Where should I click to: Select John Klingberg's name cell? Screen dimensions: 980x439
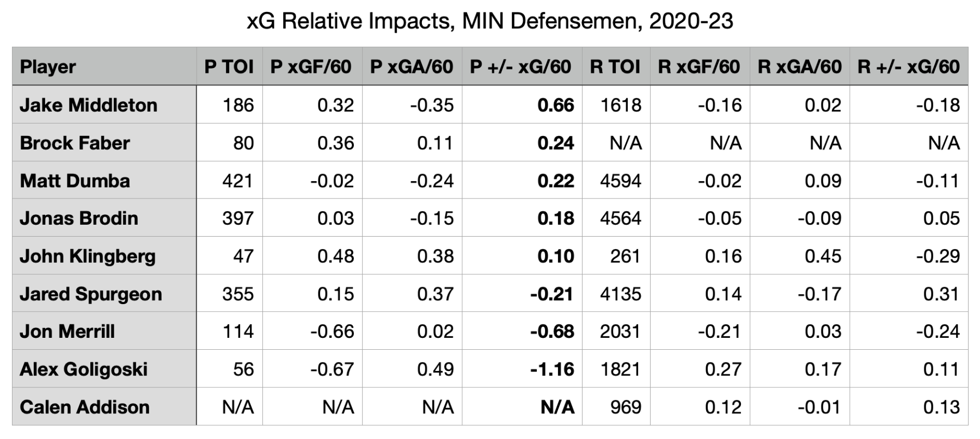pyautogui.click(x=88, y=256)
